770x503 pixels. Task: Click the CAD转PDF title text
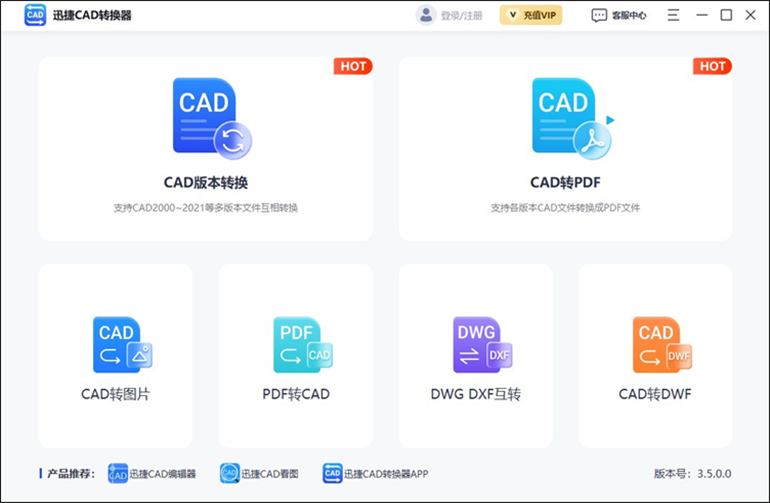point(565,183)
